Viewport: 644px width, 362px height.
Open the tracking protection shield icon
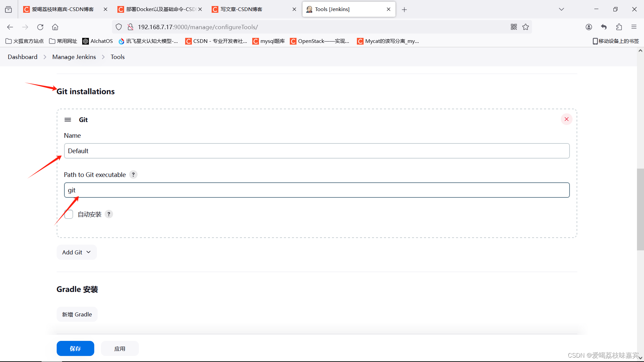click(x=119, y=27)
